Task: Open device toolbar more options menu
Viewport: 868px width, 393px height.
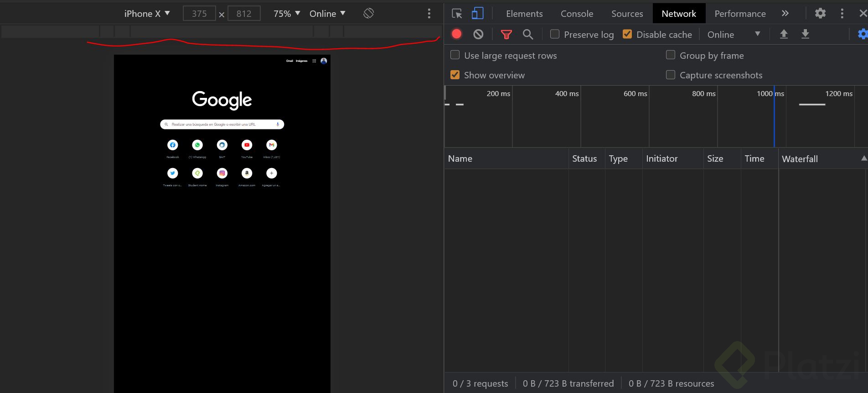Action: (x=429, y=14)
